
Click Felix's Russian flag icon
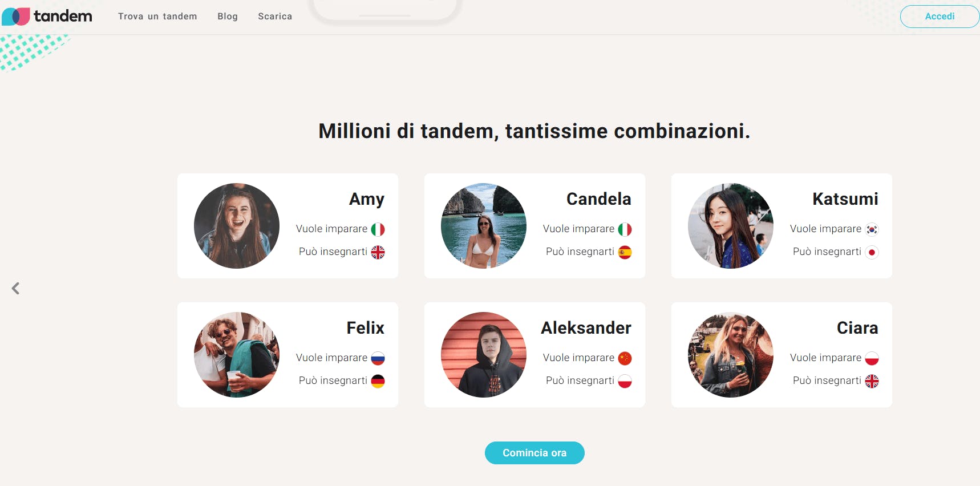coord(378,358)
